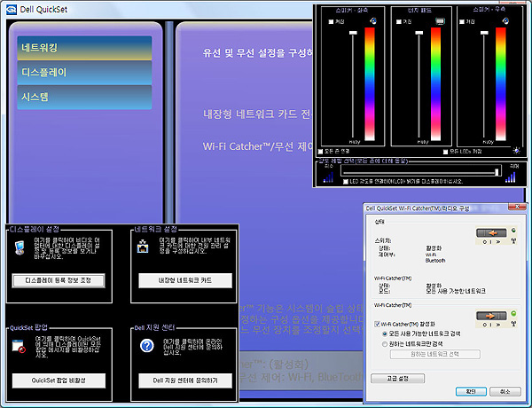Switch to the 디스플레이 section
The width and height of the screenshot is (532, 408).
[x=84, y=73]
